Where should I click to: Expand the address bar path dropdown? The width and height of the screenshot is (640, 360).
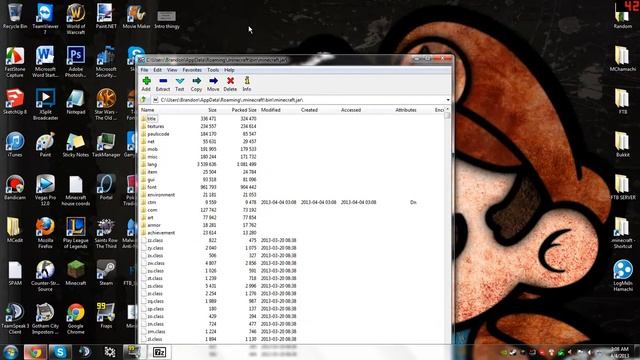coord(448,100)
